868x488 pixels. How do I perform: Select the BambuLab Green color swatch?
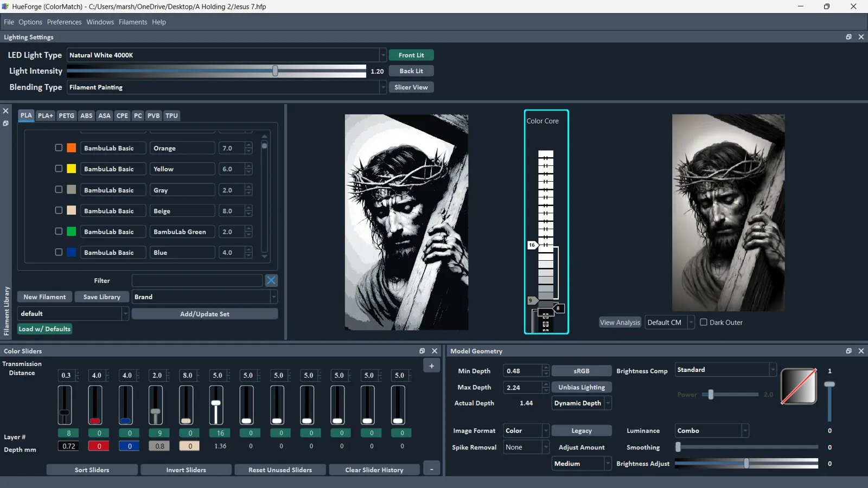[x=71, y=232]
